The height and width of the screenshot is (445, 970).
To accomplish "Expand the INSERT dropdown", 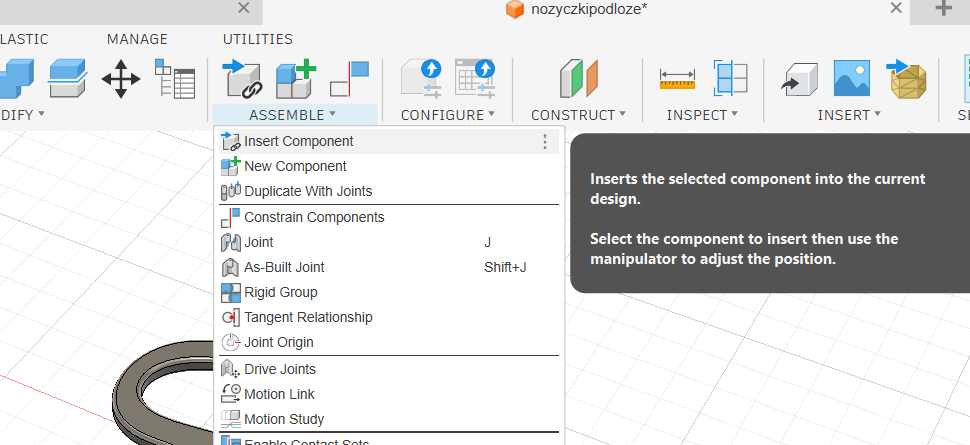I will 850,115.
